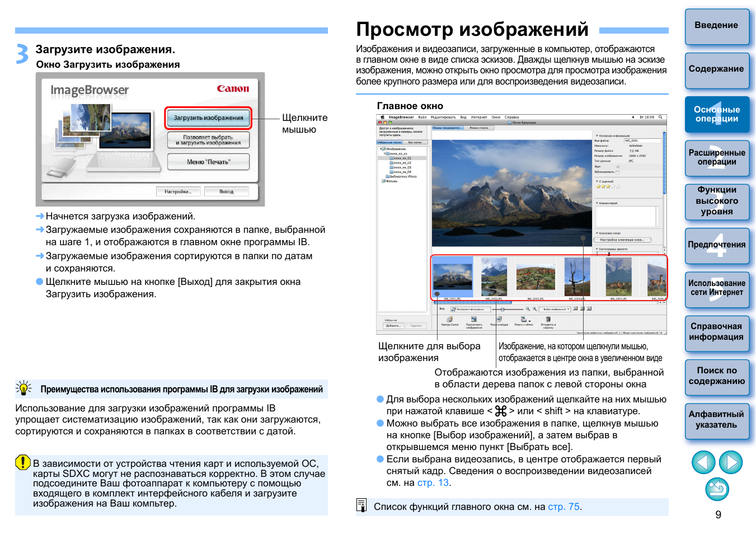Open the Интернет menu
The height and width of the screenshot is (534, 756).
point(479,117)
